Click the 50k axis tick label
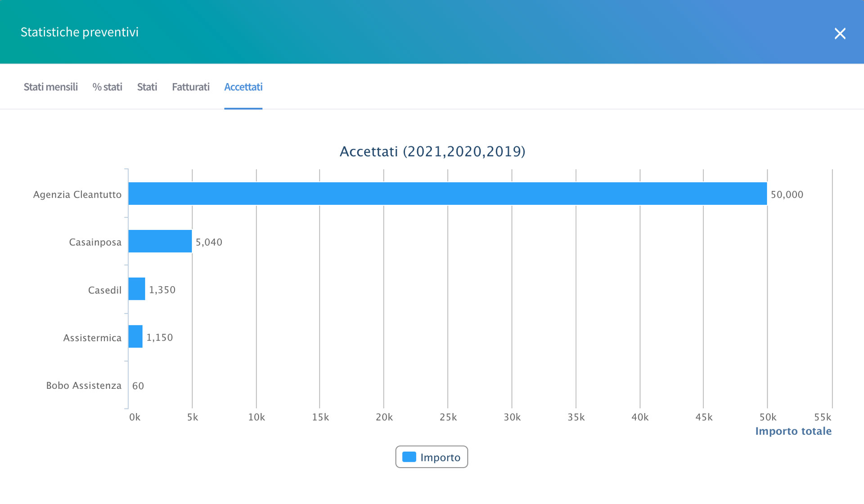The height and width of the screenshot is (504, 864). tap(768, 417)
